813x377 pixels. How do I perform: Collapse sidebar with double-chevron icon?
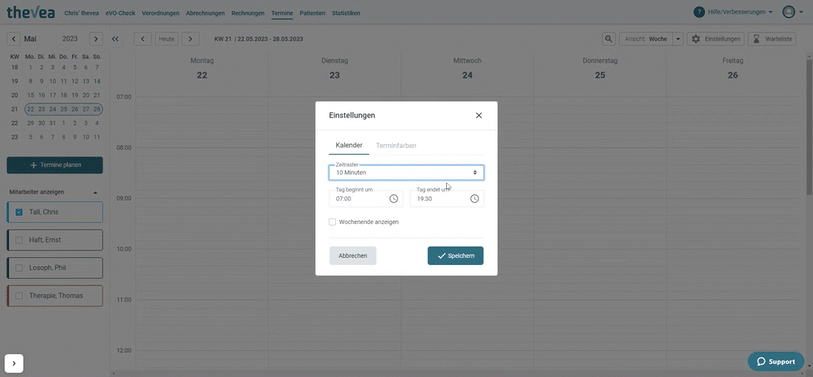115,39
